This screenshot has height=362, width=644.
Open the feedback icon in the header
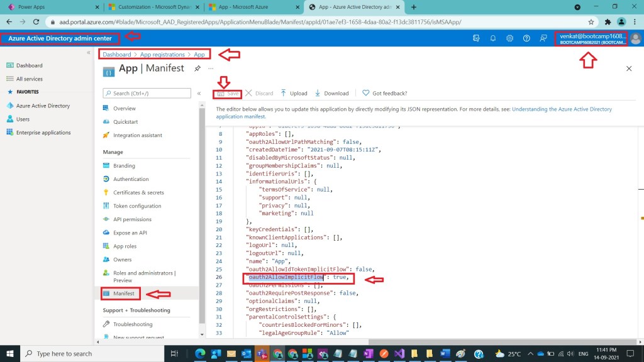(x=543, y=38)
